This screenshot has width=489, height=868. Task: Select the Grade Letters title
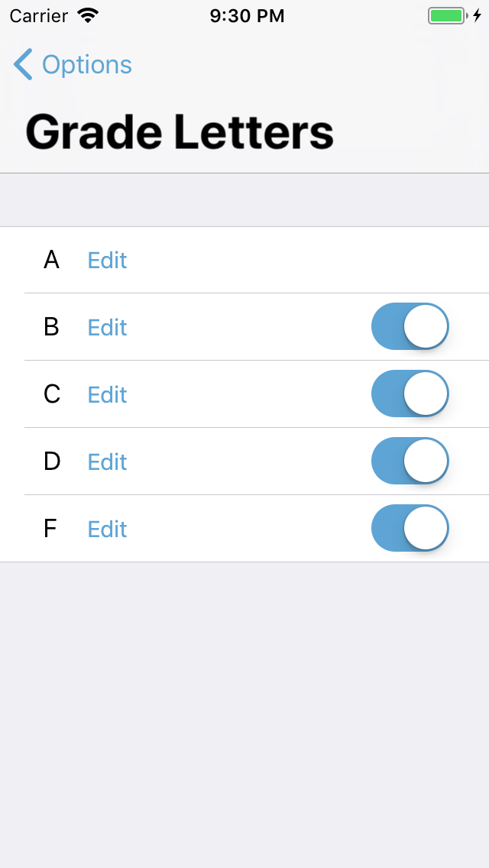[x=180, y=131]
